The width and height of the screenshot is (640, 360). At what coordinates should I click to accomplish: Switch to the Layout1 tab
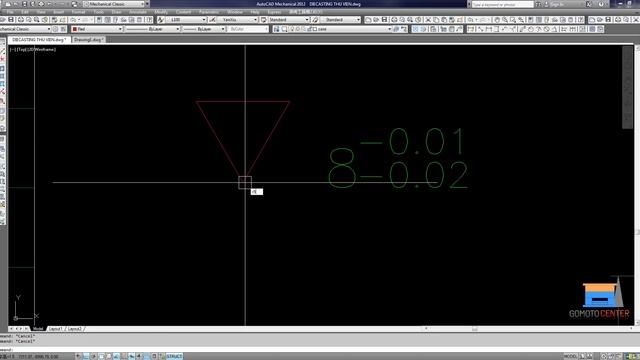55,329
